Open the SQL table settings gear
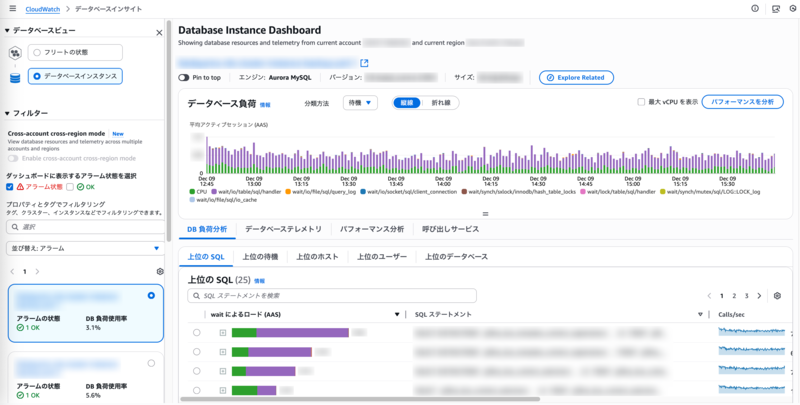Screen dimensions: 800x405 click(777, 296)
